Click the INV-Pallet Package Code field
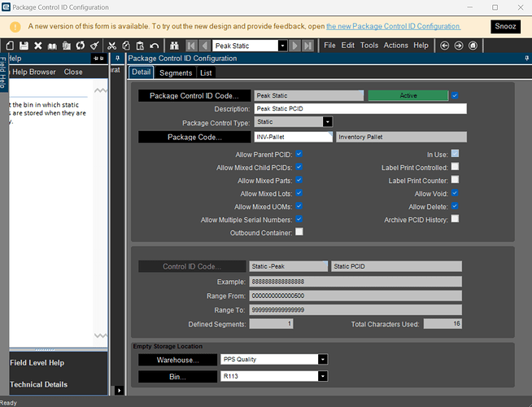The width and height of the screenshot is (532, 407). click(x=294, y=137)
